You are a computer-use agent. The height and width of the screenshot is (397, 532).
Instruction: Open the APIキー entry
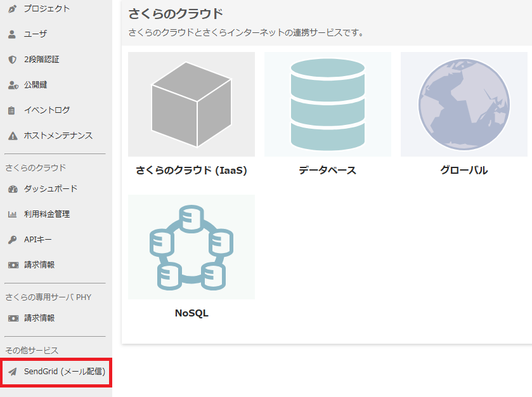coord(37,240)
